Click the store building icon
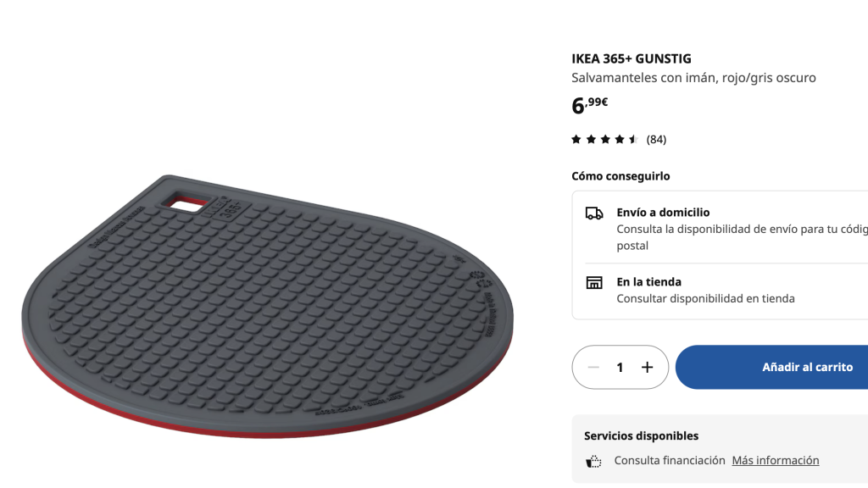The image size is (868, 488). point(594,283)
